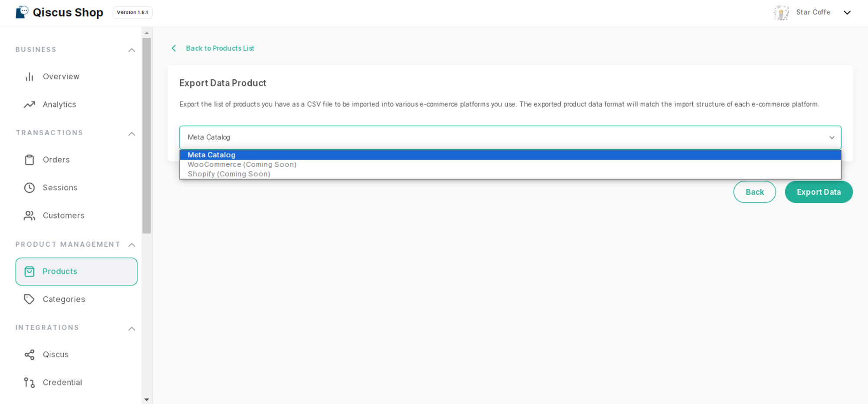
Task: Click the Products shopping bag icon
Action: [29, 271]
